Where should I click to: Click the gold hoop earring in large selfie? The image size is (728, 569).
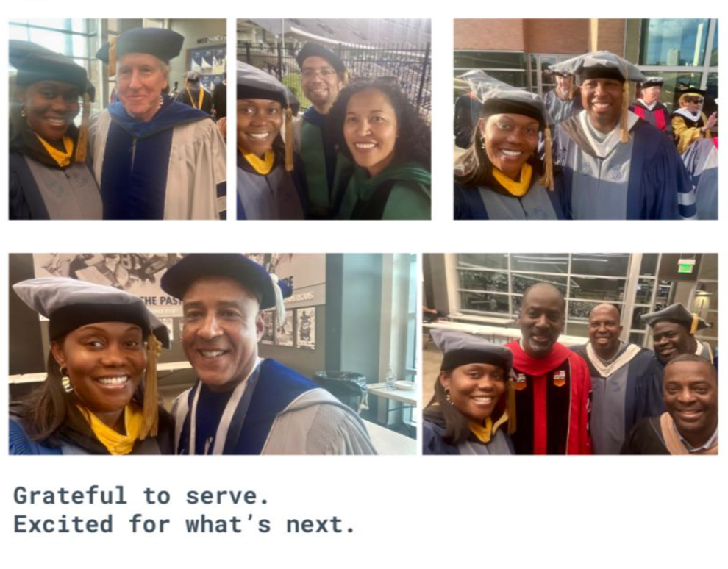(66, 379)
